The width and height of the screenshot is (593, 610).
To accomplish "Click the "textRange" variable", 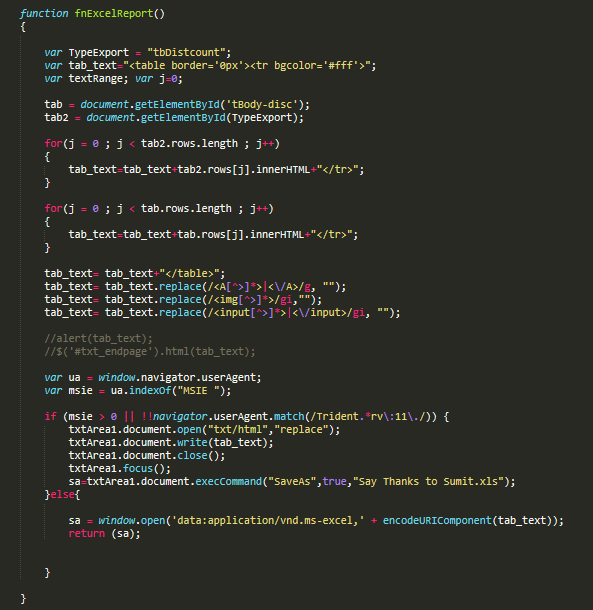I will 95,79.
